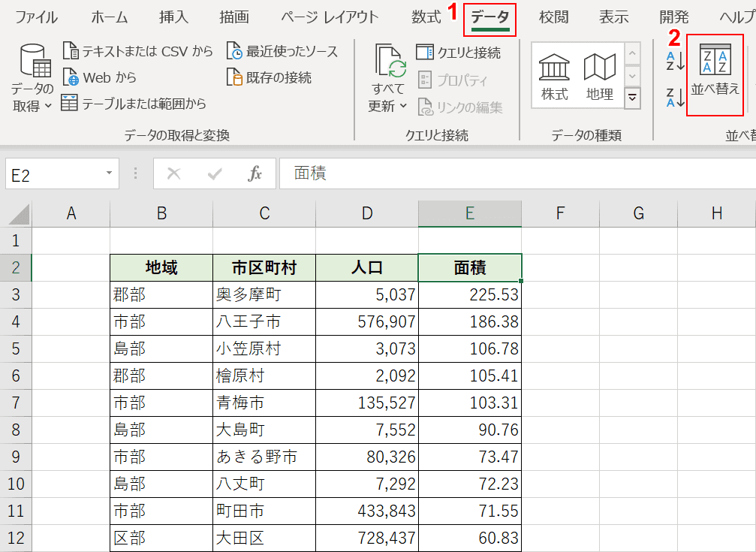Select cell containing 八王子市
The height and width of the screenshot is (552, 756).
264,322
